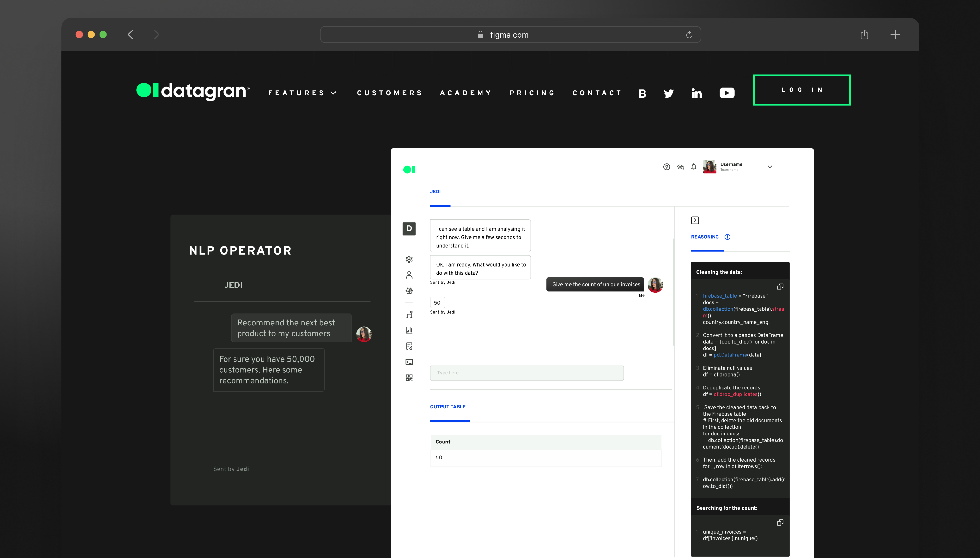Click the avatar beside the Recommend message
The width and height of the screenshot is (980, 558).
(x=364, y=334)
